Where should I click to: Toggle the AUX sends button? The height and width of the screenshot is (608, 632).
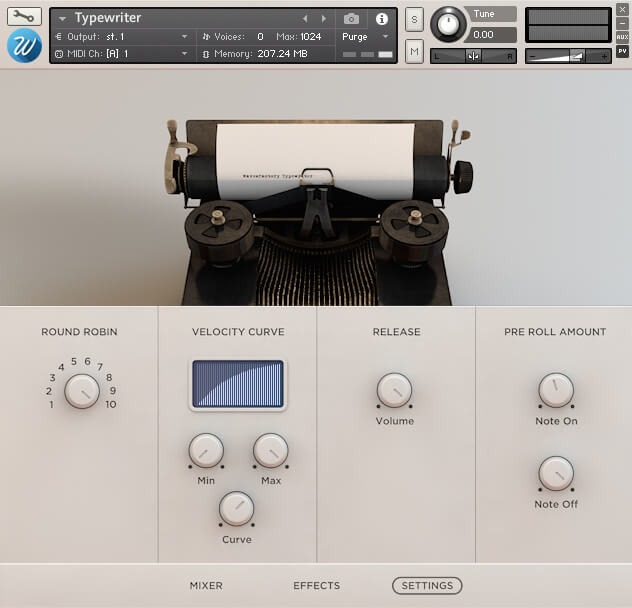tap(622, 37)
